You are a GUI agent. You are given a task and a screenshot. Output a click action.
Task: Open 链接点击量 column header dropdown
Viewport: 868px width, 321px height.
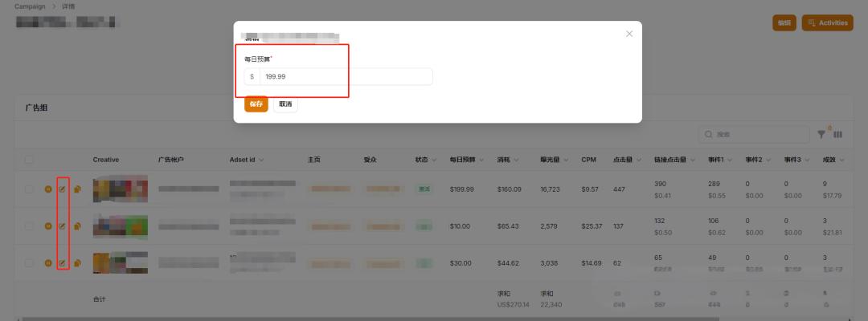point(691,160)
